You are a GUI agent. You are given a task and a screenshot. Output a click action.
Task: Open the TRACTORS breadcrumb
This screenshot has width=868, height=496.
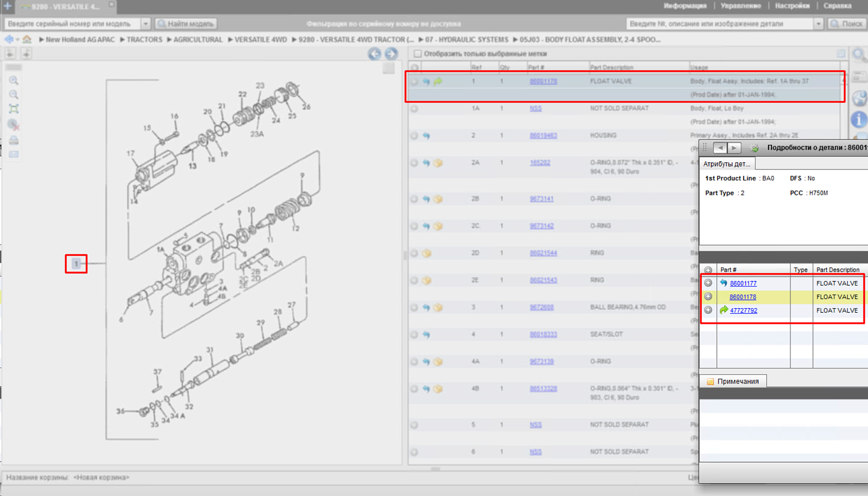(x=145, y=39)
